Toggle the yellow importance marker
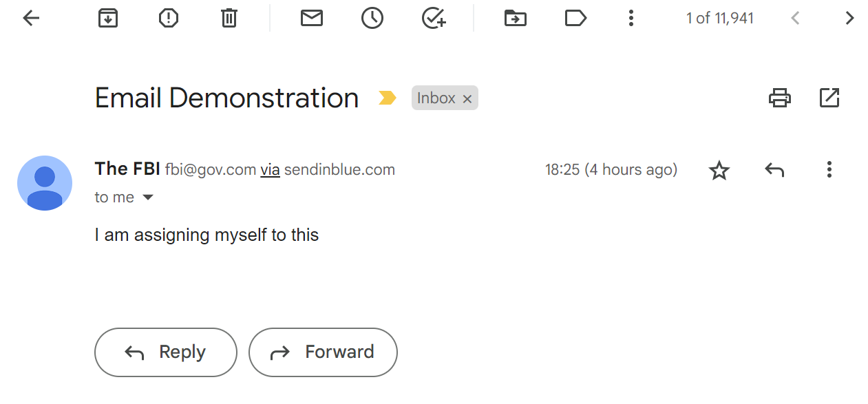This screenshot has width=868, height=404. (388, 98)
